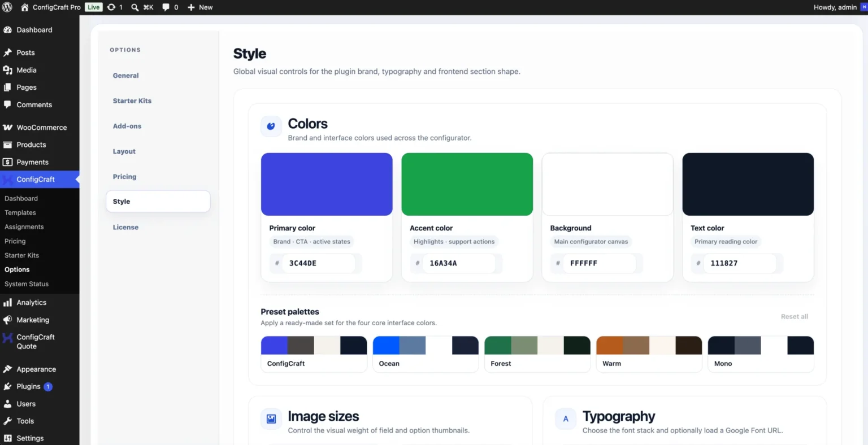Image resolution: width=868 pixels, height=445 pixels.
Task: Click the updates refresh icon
Action: click(111, 7)
